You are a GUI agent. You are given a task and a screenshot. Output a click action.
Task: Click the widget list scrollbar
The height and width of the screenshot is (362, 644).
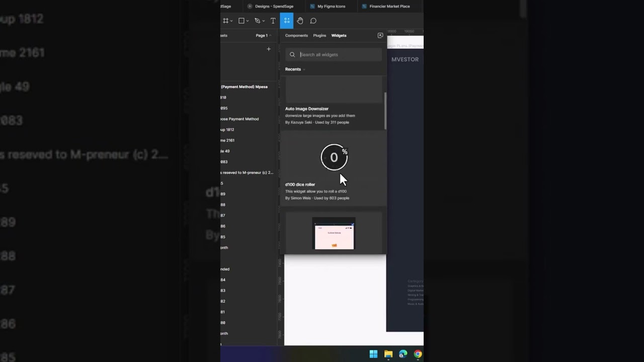(x=385, y=111)
